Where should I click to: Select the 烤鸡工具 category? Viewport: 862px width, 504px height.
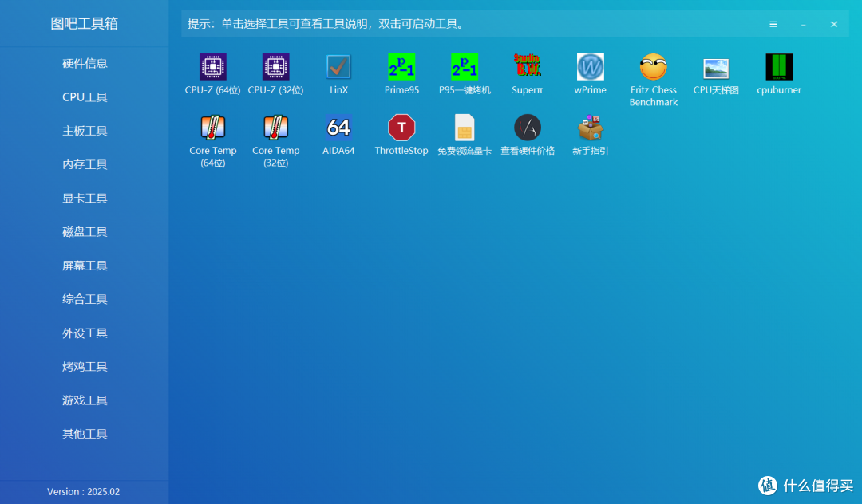(x=85, y=367)
